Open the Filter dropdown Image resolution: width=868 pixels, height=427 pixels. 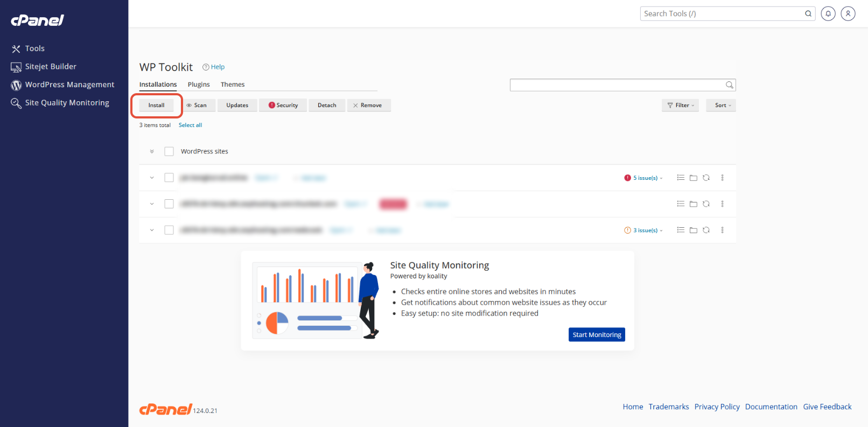pyautogui.click(x=681, y=106)
